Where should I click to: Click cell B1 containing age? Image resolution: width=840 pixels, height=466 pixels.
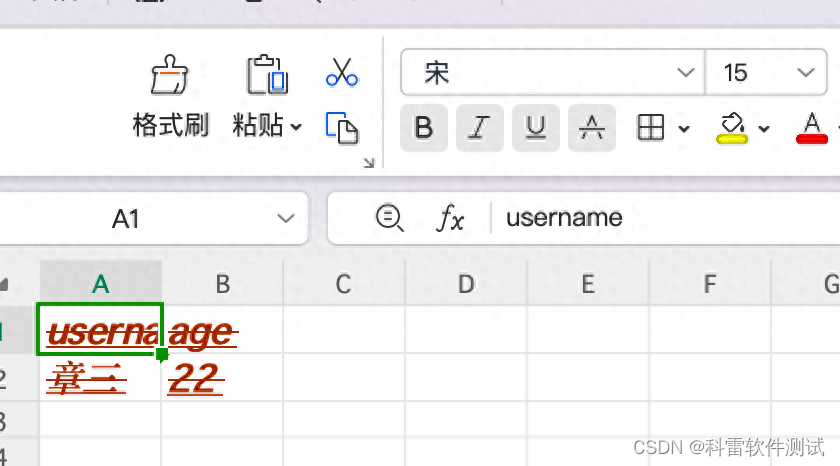coord(222,330)
